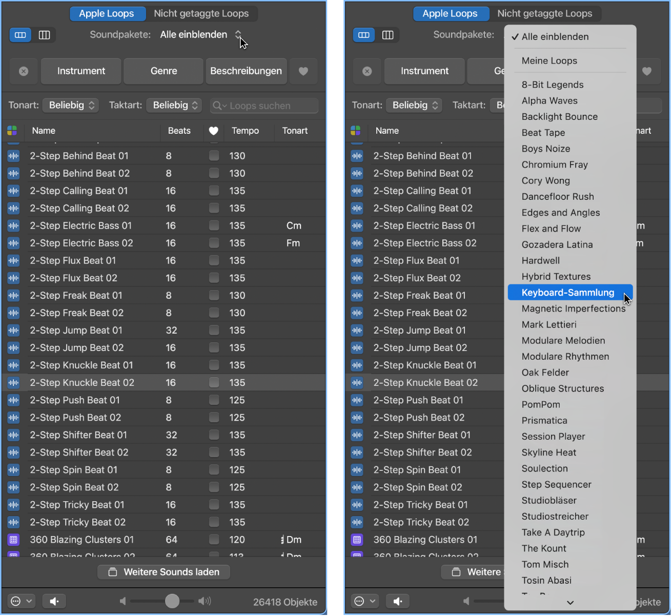The height and width of the screenshot is (616, 672).
Task: Click the speaker icon near the volume slider
Action: pyautogui.click(x=54, y=601)
